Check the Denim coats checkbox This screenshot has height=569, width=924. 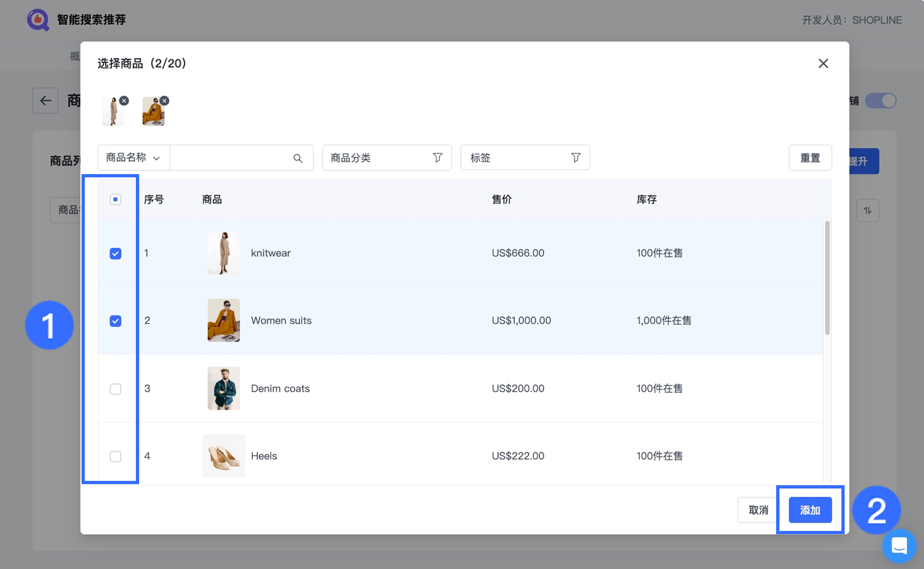(115, 389)
